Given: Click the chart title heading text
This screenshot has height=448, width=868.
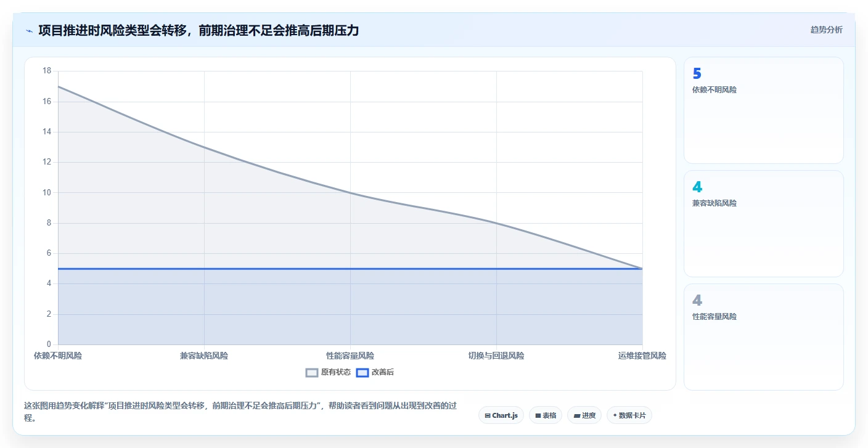Looking at the screenshot, I should pos(199,30).
